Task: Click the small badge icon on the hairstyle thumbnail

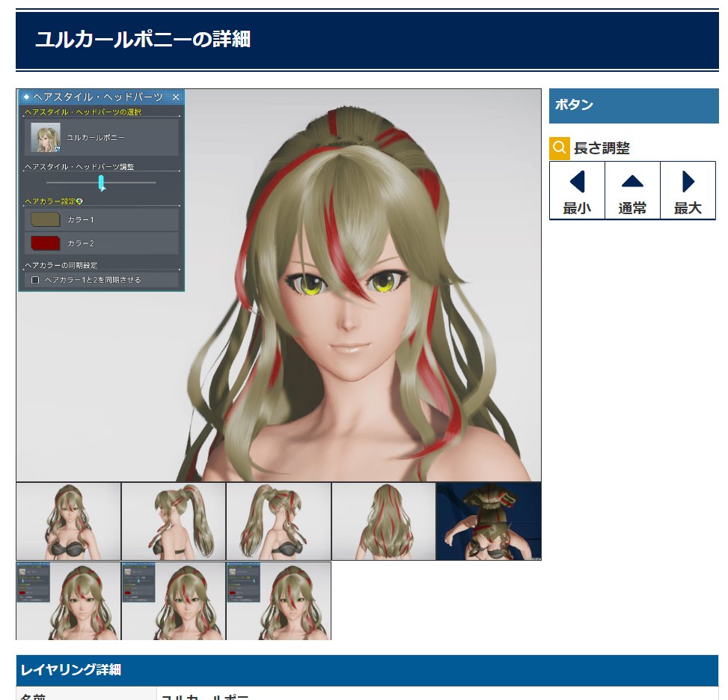Action: (58, 147)
